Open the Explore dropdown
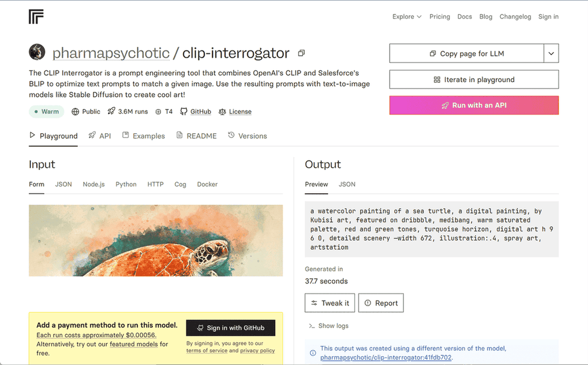This screenshot has height=365, width=588. (407, 16)
